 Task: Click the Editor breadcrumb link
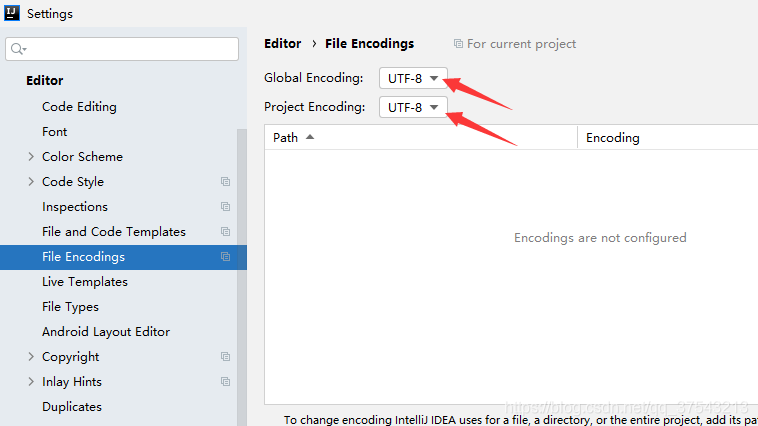pyautogui.click(x=282, y=44)
